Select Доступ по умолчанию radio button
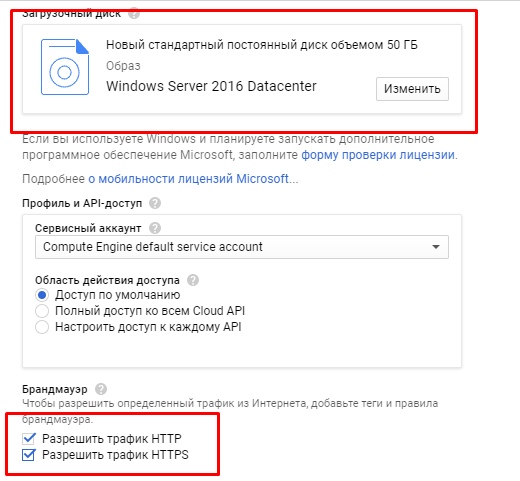 (x=42, y=295)
